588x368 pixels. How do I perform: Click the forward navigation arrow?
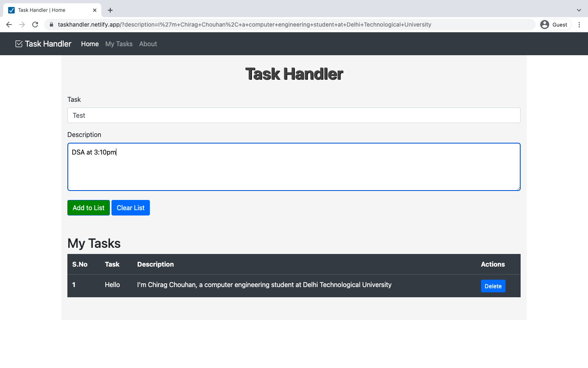[22, 25]
